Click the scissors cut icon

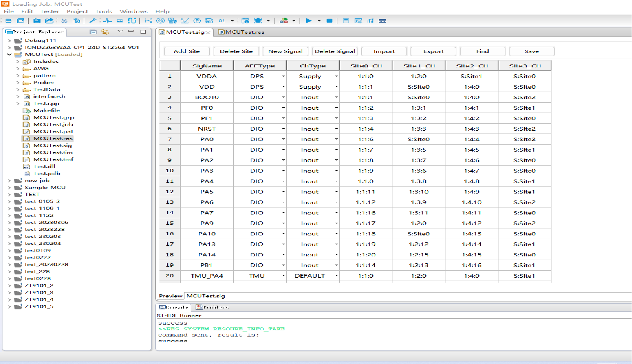tap(64, 21)
